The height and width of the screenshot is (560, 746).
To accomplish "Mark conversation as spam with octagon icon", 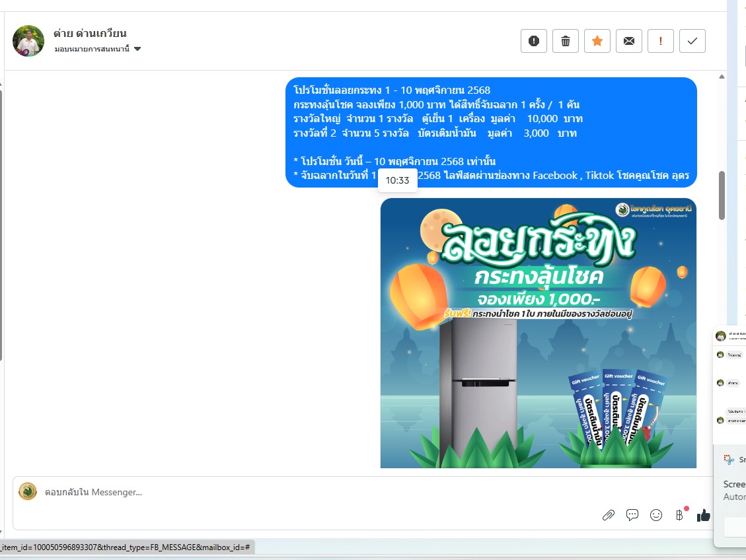I will pos(534,41).
